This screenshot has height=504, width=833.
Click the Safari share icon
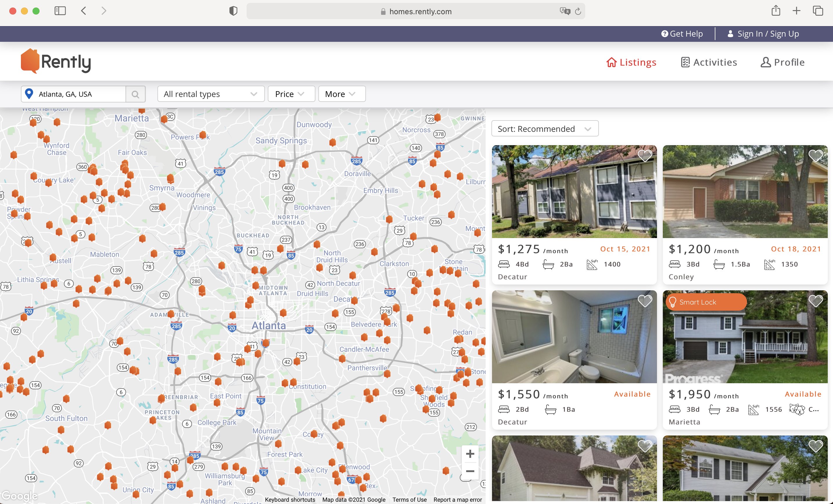click(776, 11)
